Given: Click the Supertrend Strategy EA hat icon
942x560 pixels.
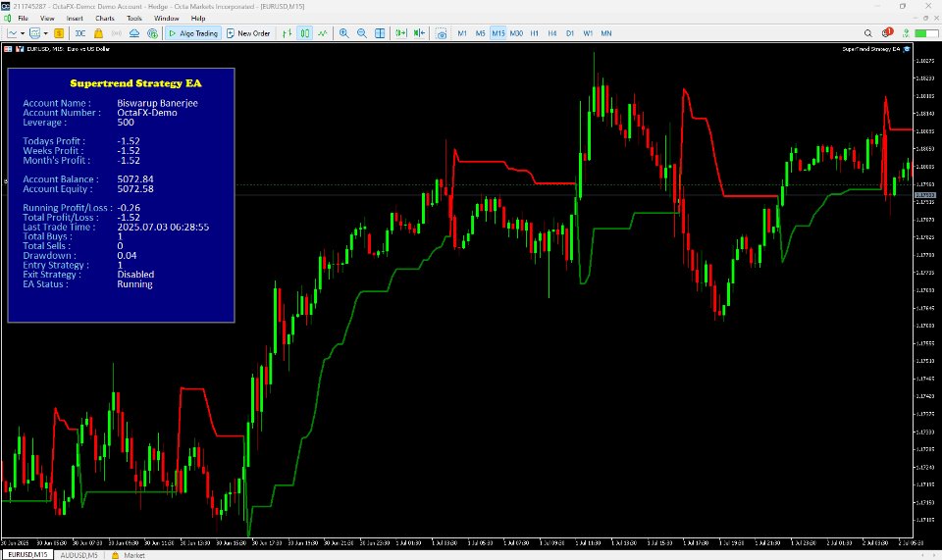Looking at the screenshot, I should [x=907, y=49].
